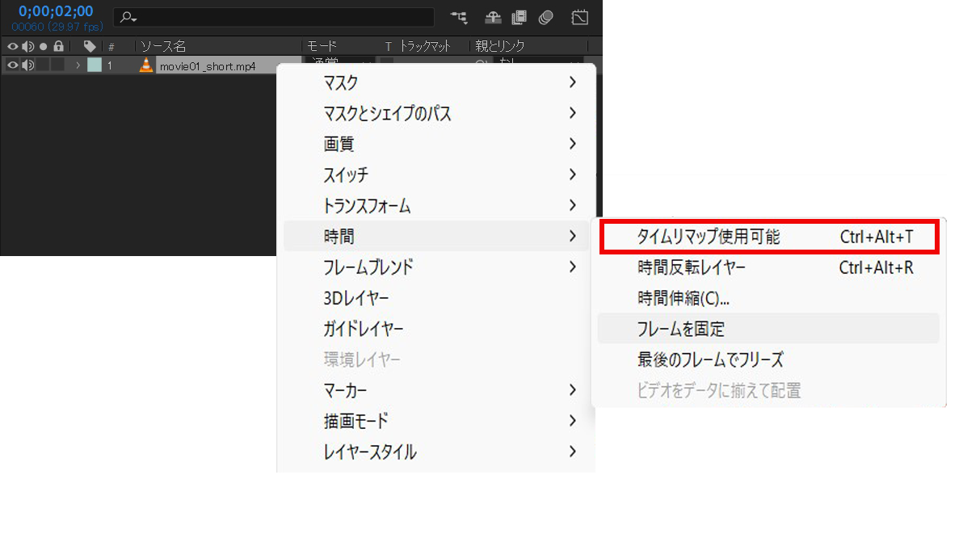
Task: Click the lock column header icon
Action: coord(58,47)
